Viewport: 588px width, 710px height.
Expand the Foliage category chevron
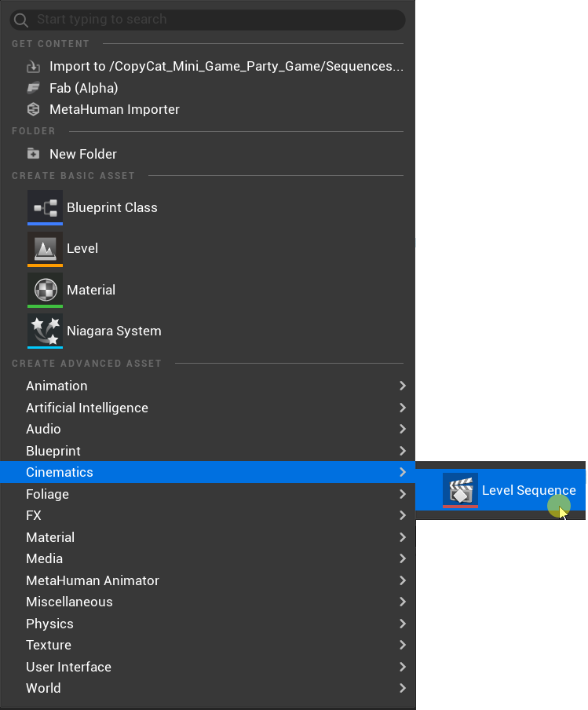403,493
